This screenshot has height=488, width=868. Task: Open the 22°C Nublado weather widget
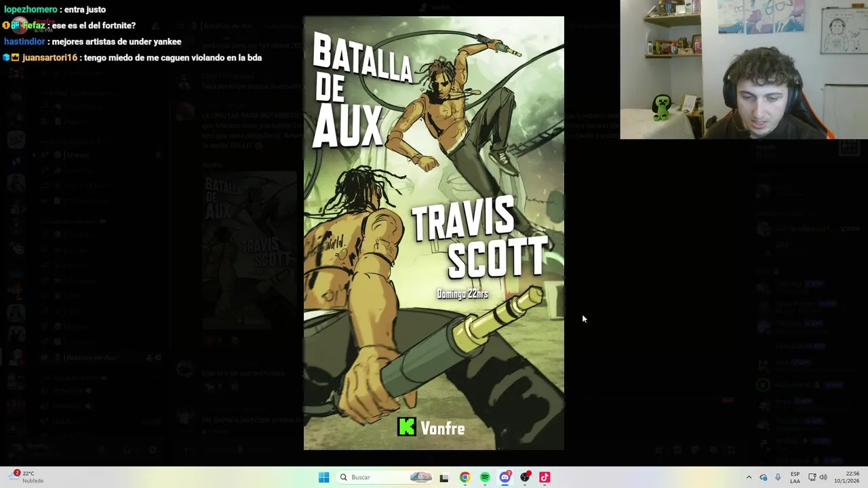coord(27,477)
